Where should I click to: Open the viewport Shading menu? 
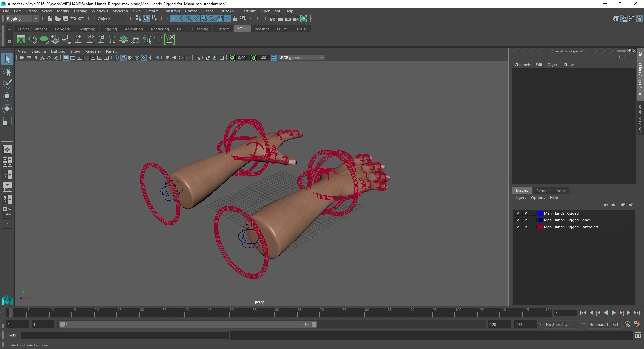tap(39, 51)
